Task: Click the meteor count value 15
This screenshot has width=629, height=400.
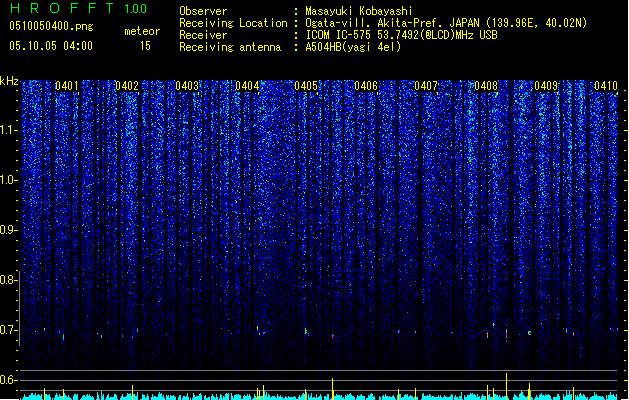Action: [x=145, y=46]
